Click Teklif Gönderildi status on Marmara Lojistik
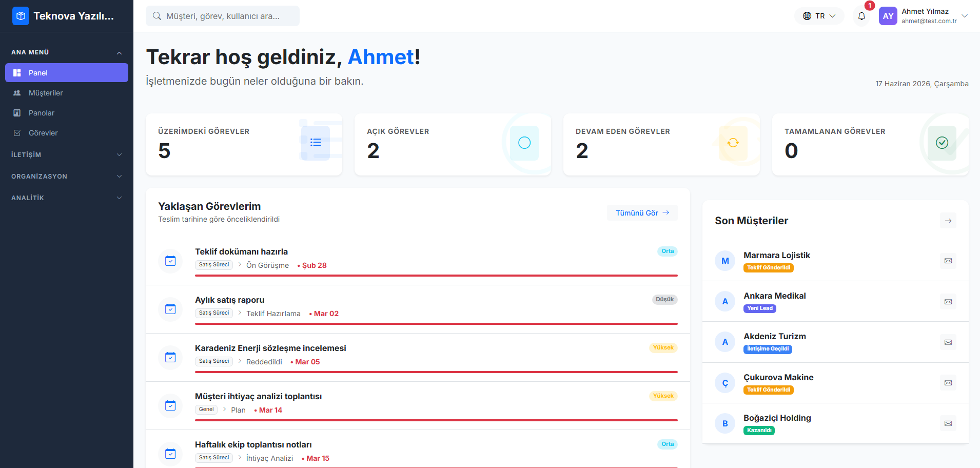The image size is (980, 468). coord(769,268)
